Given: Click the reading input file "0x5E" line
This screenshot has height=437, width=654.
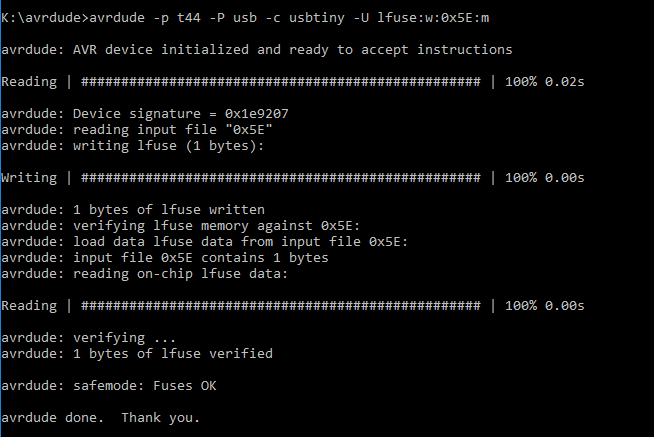Looking at the screenshot, I should pyautogui.click(x=137, y=130).
